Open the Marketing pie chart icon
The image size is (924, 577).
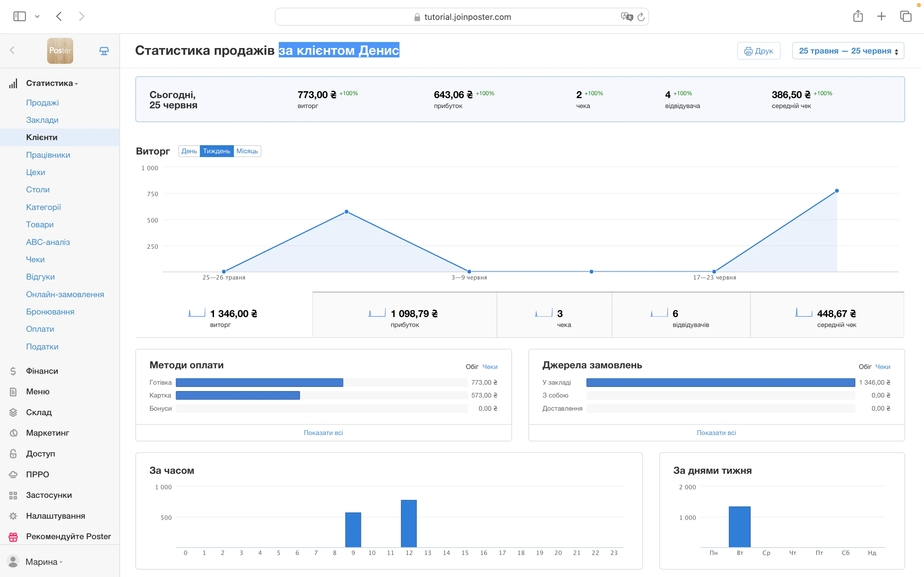[13, 433]
